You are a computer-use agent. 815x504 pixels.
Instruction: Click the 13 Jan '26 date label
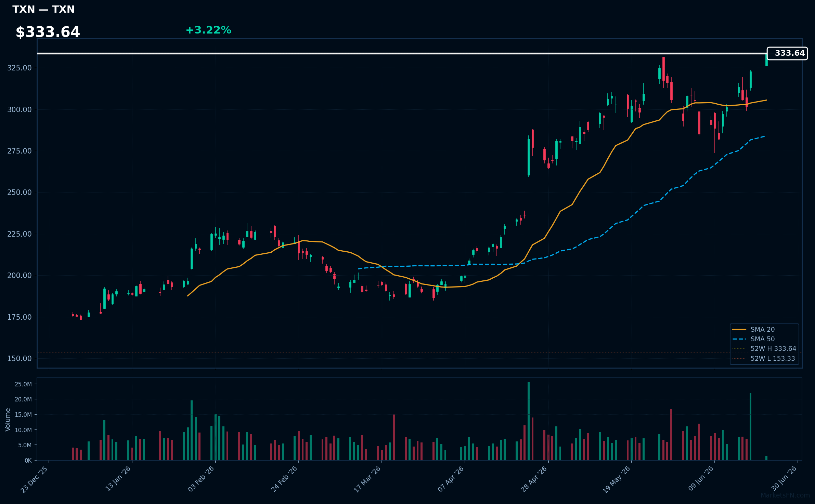tap(118, 479)
